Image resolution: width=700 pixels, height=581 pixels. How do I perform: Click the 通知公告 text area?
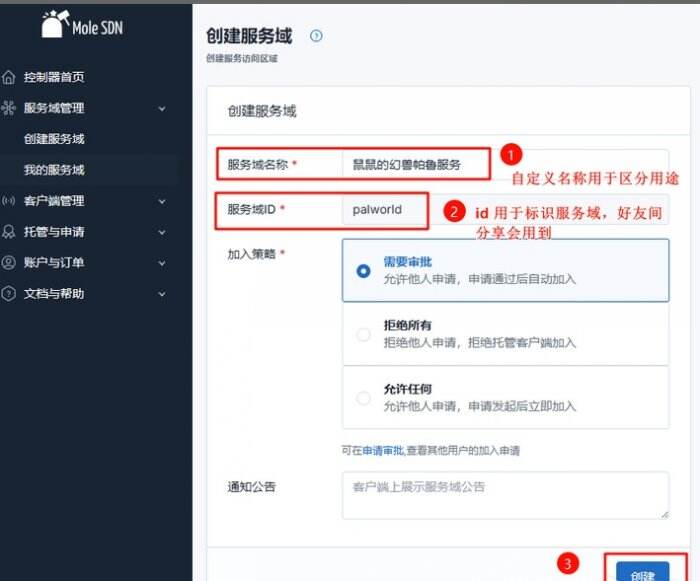pos(504,495)
